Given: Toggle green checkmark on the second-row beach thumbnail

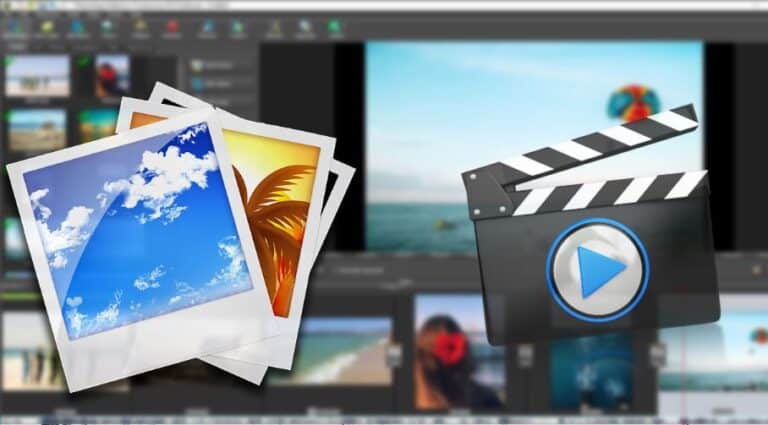Looking at the screenshot, I should click(x=7, y=116).
